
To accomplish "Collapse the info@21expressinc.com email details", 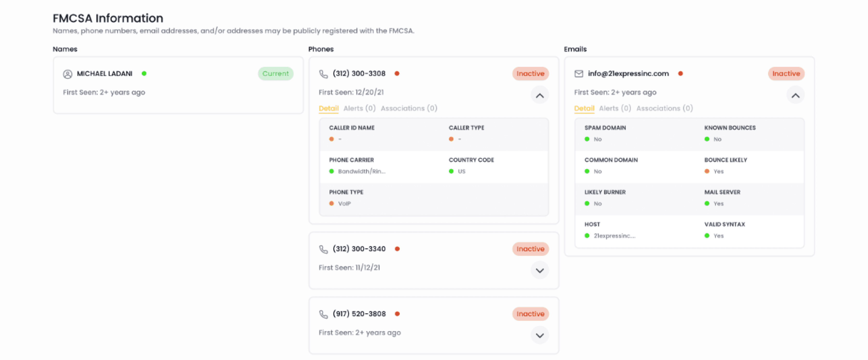I will 795,96.
